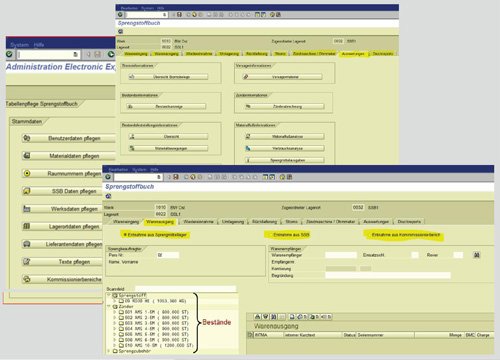Screen dimensions: 500x360
Task: Click into the Scanfeld input field
Action: 186,289
